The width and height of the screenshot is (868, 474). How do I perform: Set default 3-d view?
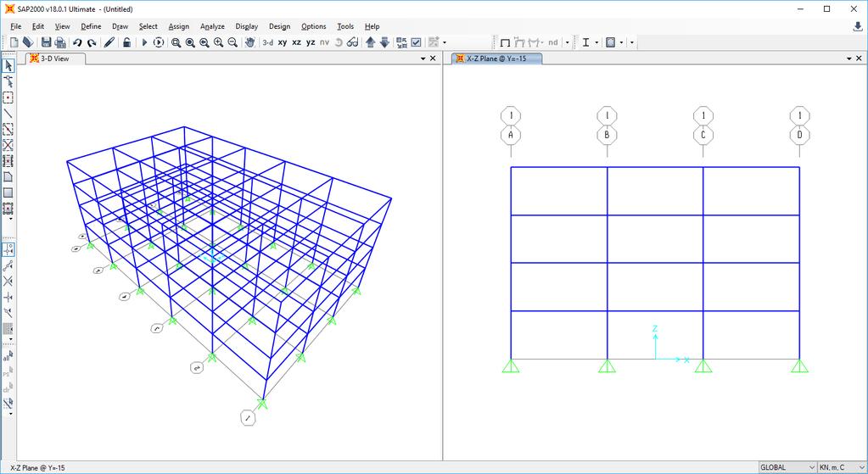tap(268, 42)
